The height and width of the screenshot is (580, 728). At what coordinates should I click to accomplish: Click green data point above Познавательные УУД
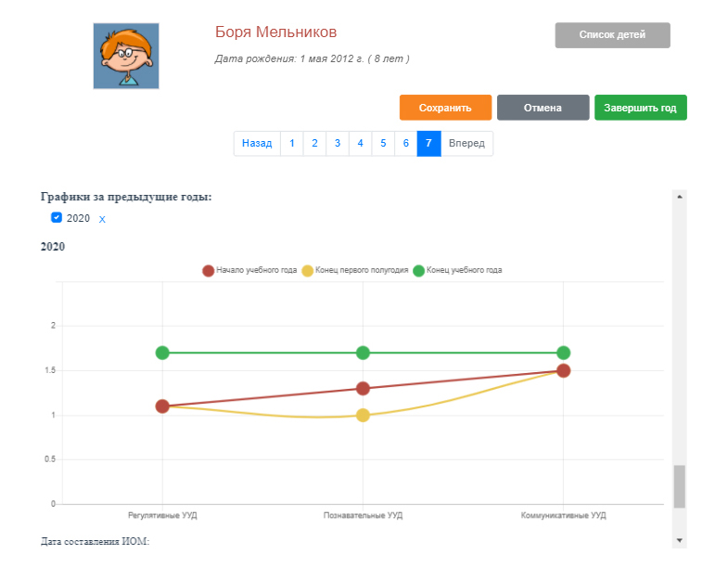click(x=363, y=353)
